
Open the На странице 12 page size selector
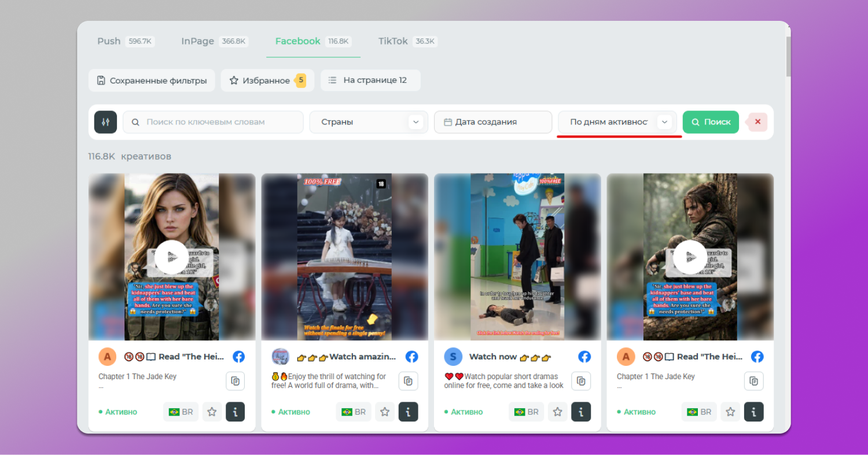point(370,80)
